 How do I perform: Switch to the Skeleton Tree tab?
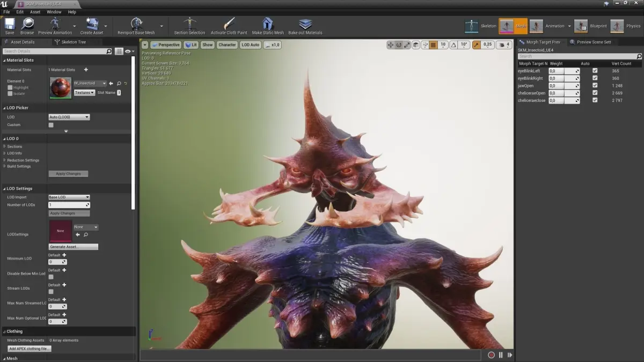point(73,42)
